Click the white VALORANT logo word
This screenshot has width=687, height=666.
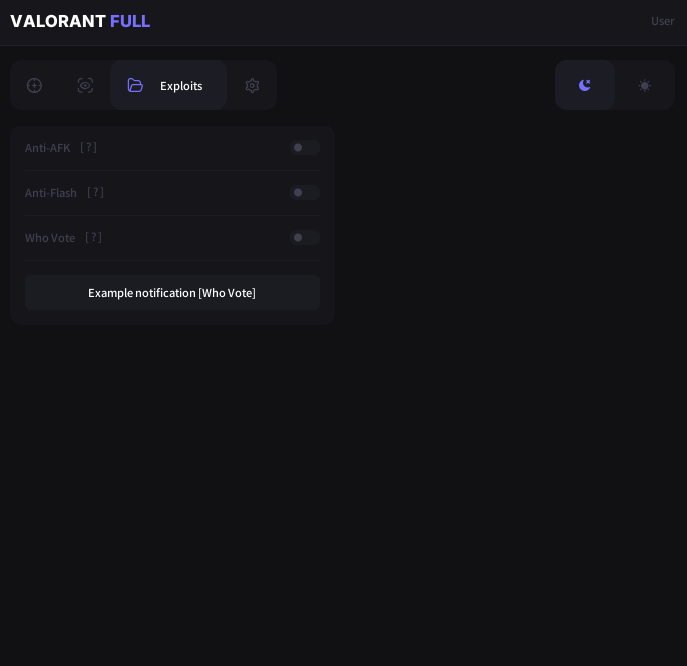point(58,21)
